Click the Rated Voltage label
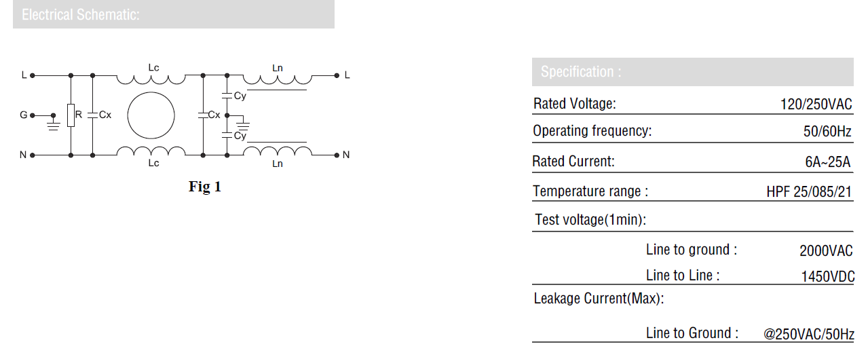The width and height of the screenshot is (868, 357). click(x=575, y=104)
